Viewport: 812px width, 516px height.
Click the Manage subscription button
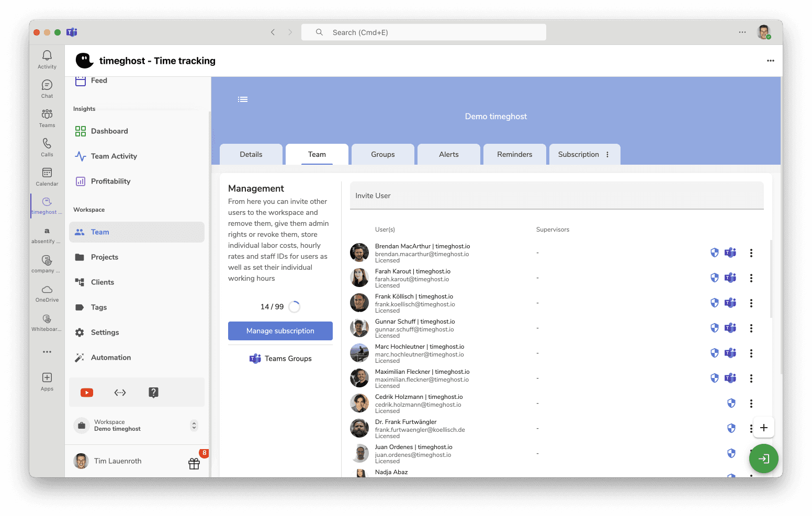280,331
